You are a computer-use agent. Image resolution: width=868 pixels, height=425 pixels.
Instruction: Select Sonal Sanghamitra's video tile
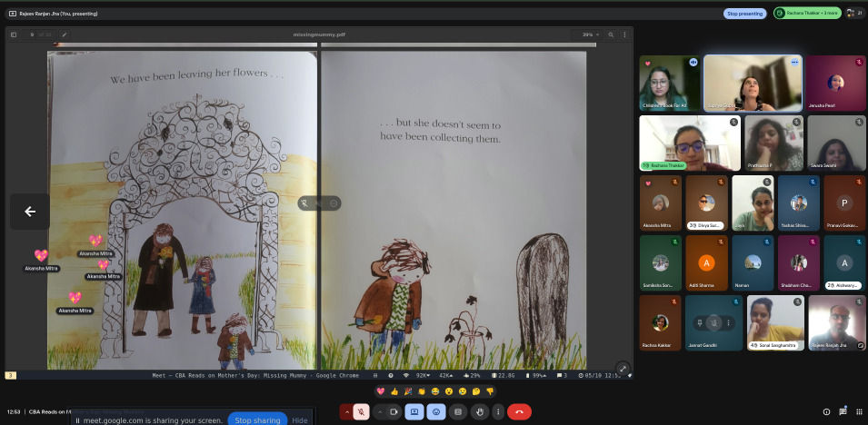[x=775, y=322]
